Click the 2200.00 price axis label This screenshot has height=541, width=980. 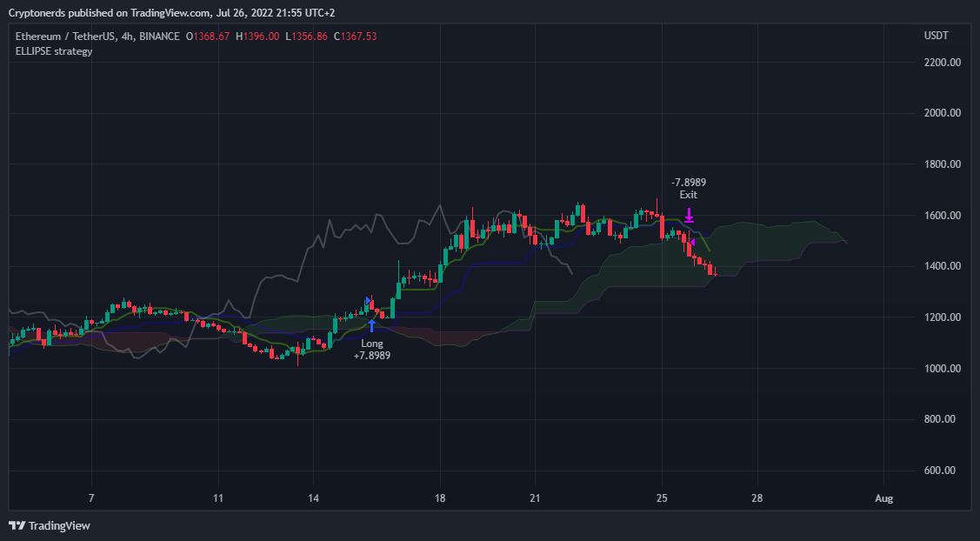coord(943,63)
